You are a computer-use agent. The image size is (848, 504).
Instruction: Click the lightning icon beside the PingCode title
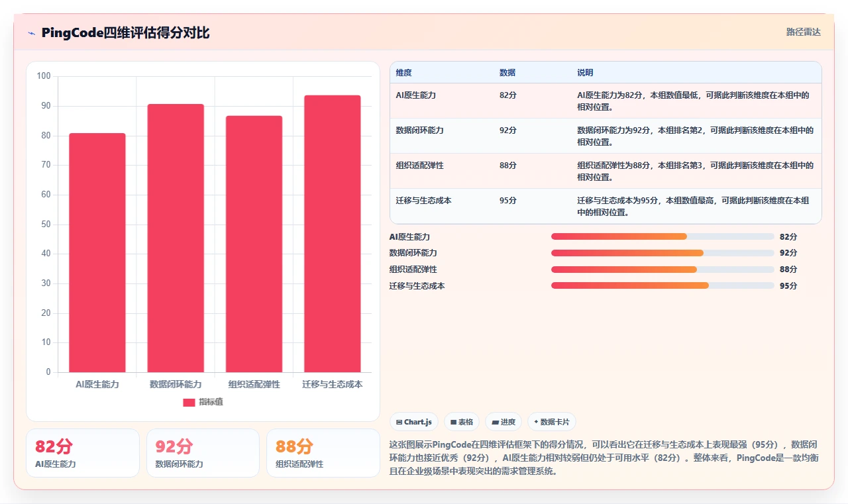32,33
